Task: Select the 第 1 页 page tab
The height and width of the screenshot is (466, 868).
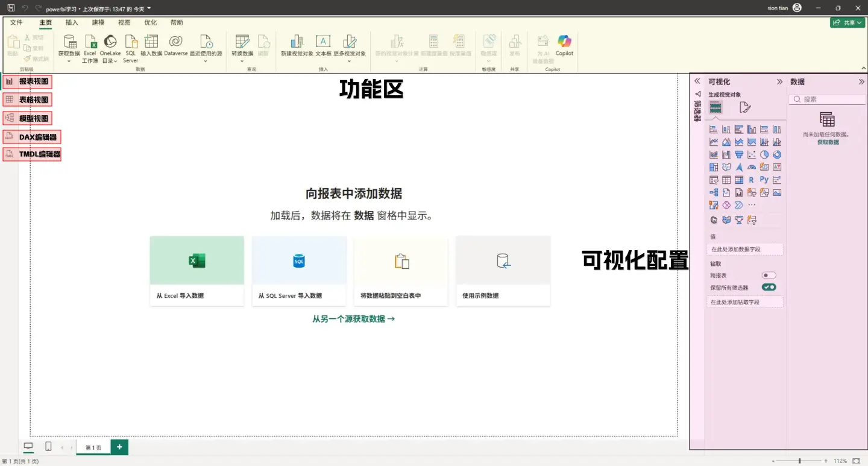Action: tap(93, 447)
